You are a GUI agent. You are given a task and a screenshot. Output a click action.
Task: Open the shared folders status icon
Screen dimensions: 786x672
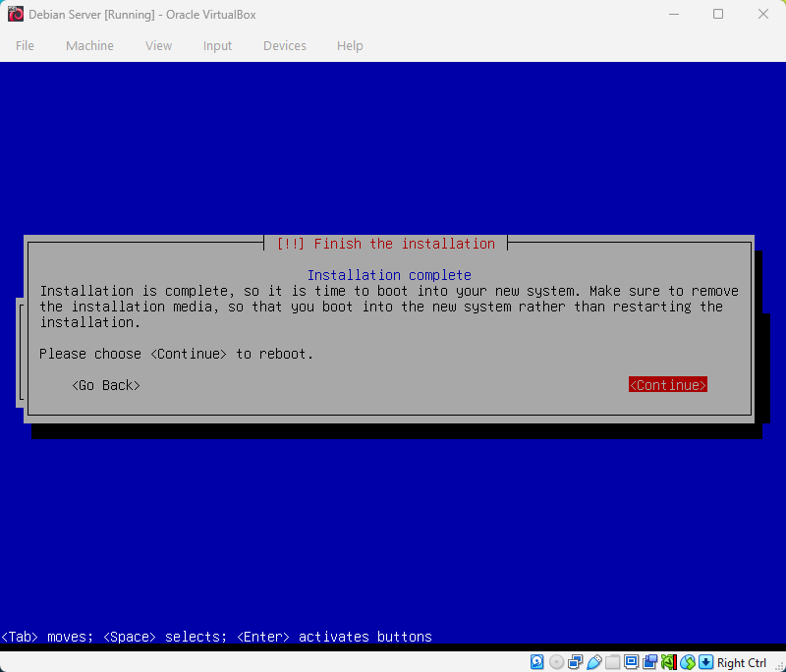[612, 661]
